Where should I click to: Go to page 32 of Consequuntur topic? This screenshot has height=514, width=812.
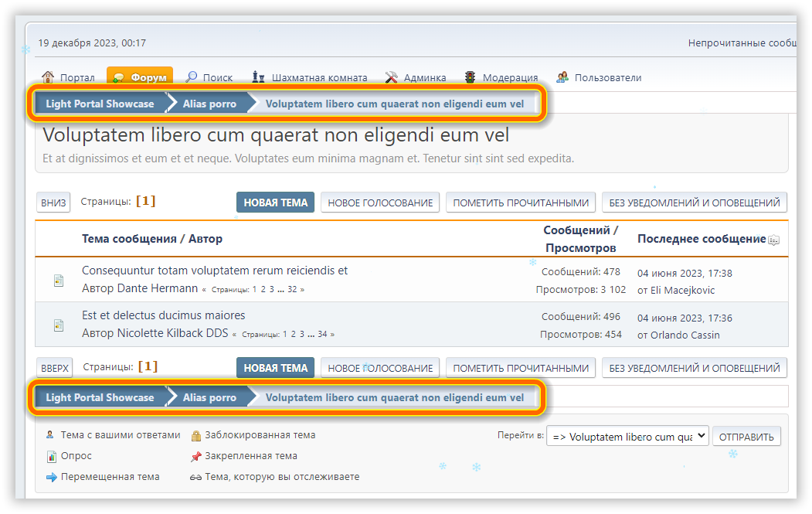(292, 290)
